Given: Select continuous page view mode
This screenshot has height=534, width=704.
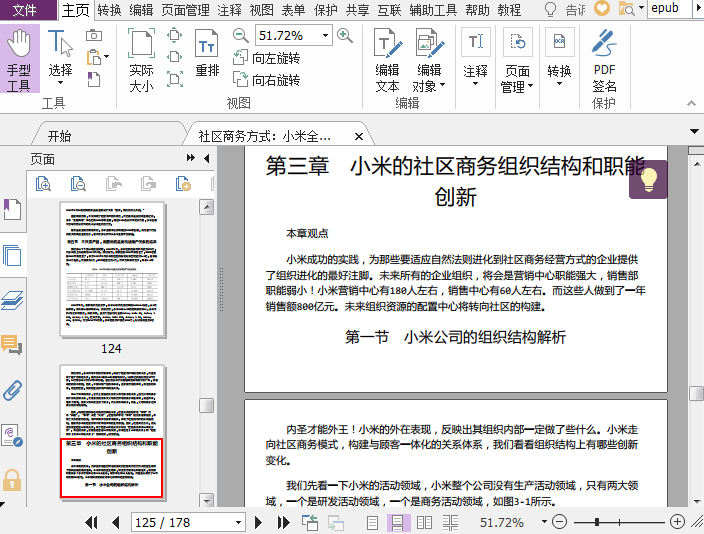Looking at the screenshot, I should [x=398, y=523].
